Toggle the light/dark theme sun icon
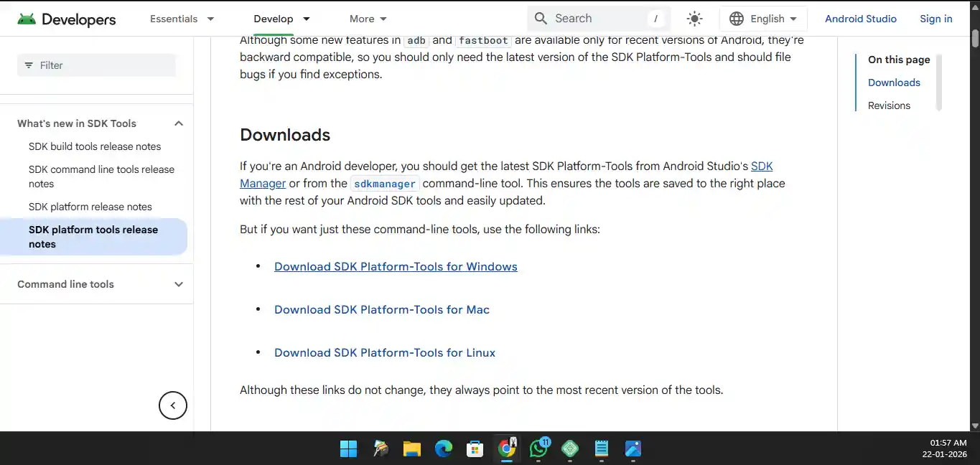980x465 pixels. (694, 19)
